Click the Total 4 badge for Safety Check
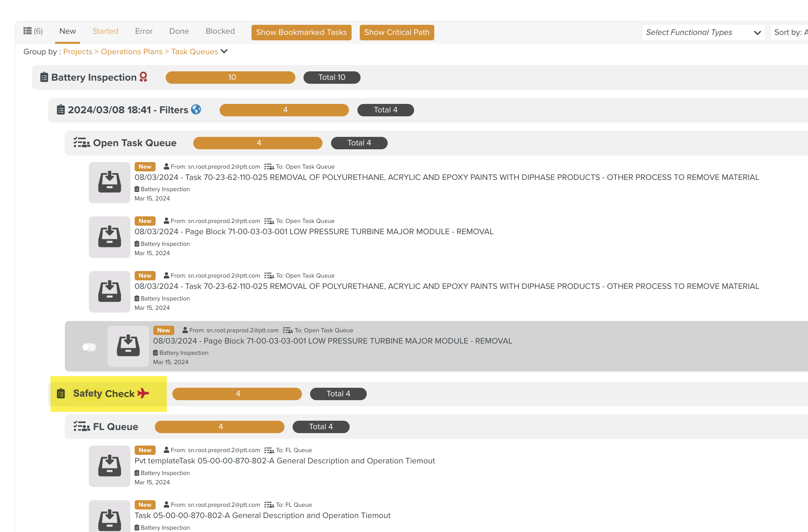The image size is (808, 532). tap(338, 394)
